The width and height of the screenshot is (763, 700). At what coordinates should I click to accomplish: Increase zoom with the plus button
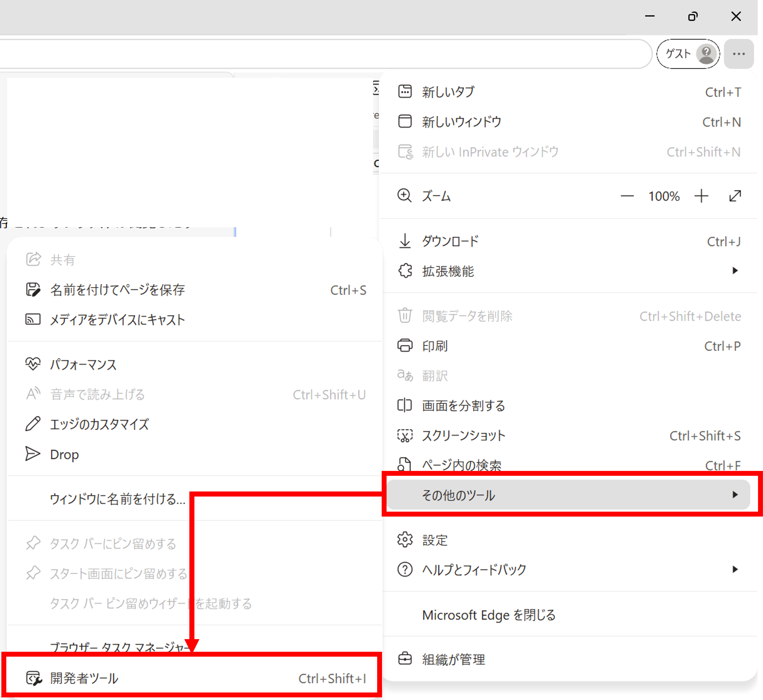(701, 196)
